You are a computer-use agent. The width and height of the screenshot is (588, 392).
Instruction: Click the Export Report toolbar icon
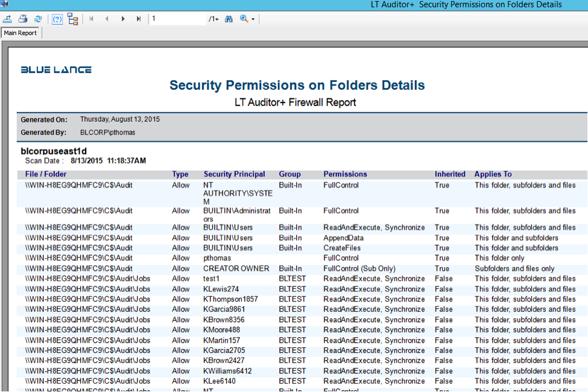point(7,19)
